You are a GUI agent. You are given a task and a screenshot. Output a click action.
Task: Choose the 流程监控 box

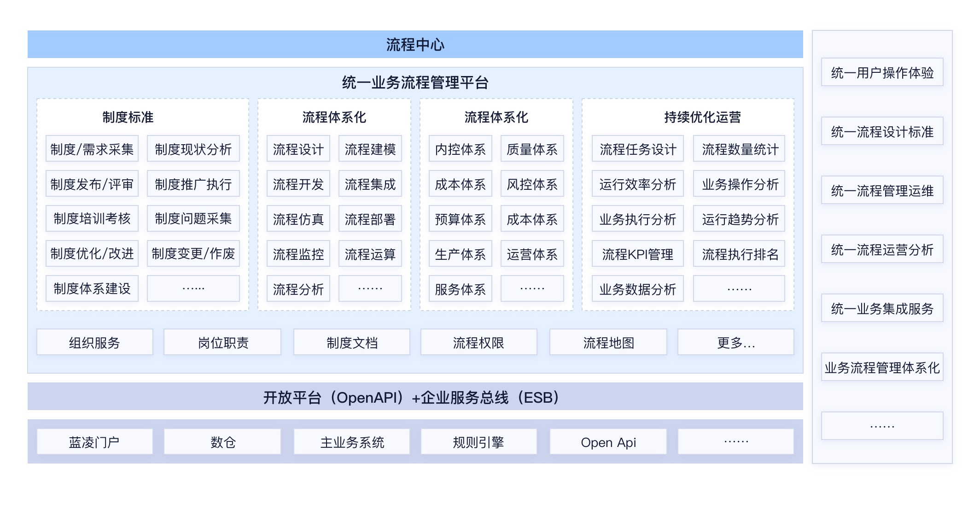pos(298,253)
